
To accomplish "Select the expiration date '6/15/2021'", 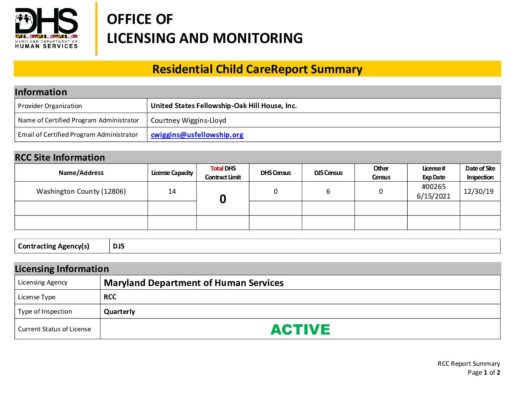I will [433, 196].
